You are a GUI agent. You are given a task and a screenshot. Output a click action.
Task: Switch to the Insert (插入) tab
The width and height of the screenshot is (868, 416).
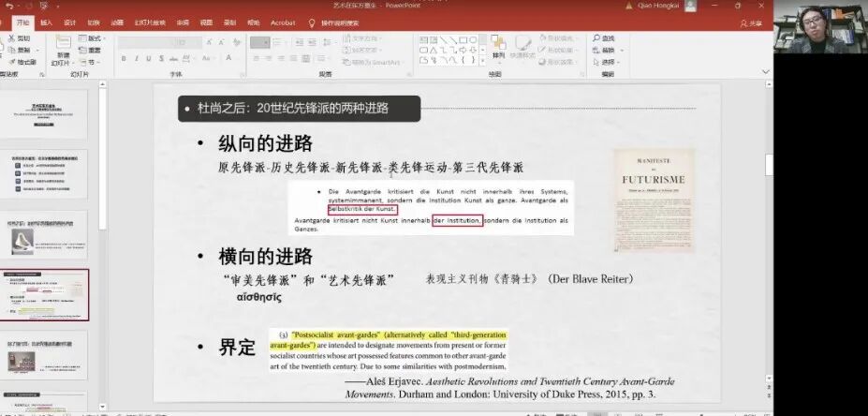(47, 23)
